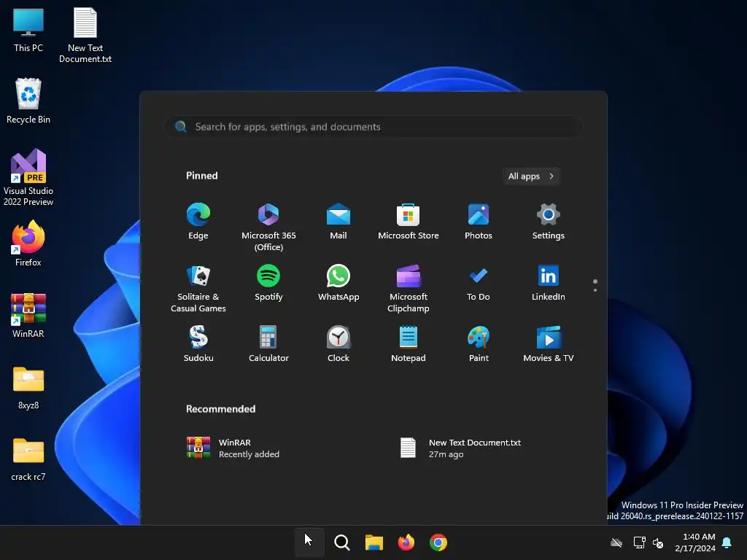The image size is (747, 560).
Task: Select WinRAR desktop shortcut
Action: click(x=28, y=315)
